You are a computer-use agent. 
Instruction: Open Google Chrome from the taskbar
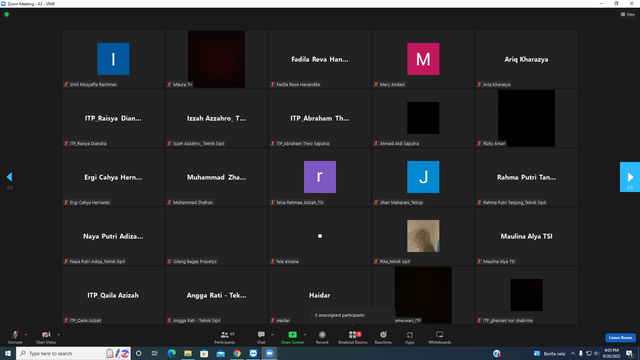pyautogui.click(x=237, y=353)
